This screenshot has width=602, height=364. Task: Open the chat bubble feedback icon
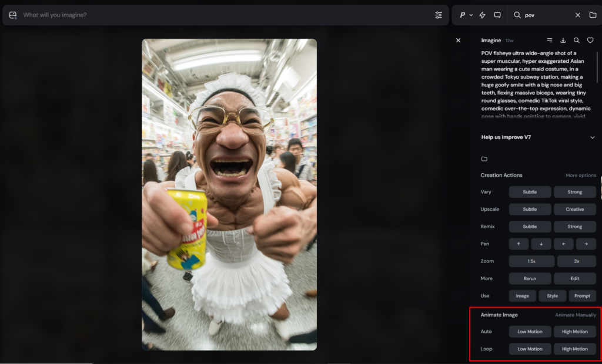click(497, 15)
